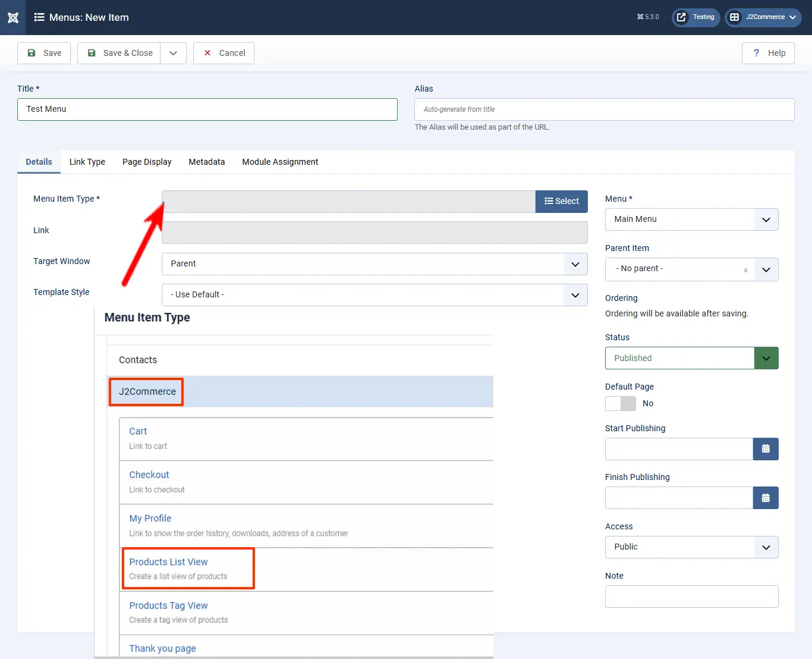Open the Help page
The height and width of the screenshot is (659, 812).
pyautogui.click(x=768, y=53)
